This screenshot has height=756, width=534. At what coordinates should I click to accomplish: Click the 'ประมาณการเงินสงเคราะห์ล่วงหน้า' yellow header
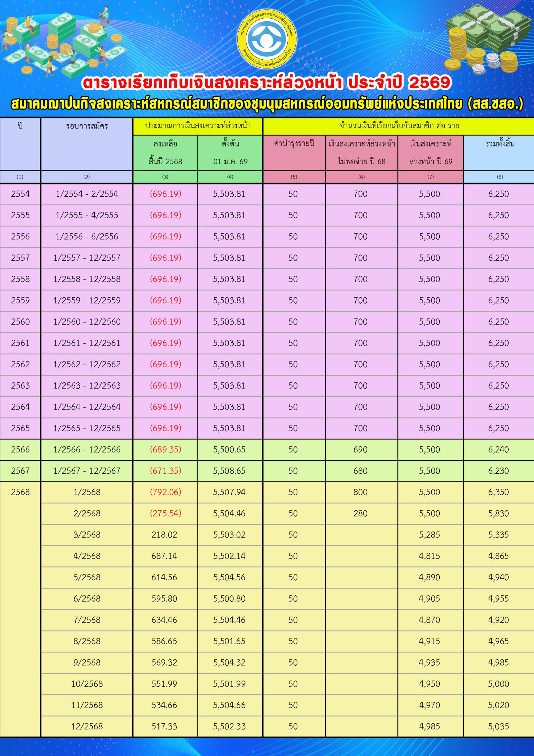click(198, 126)
